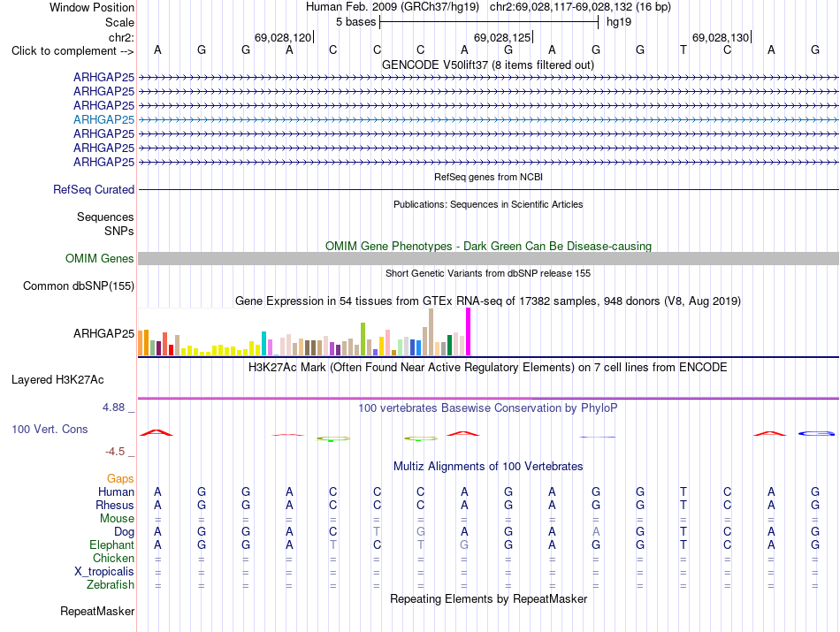Open the Common dbSNP(155) track label
The image size is (840, 632).
tap(79, 286)
